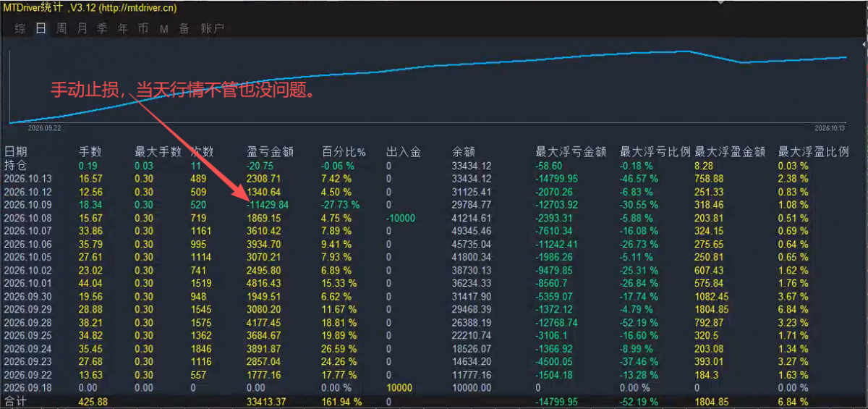This screenshot has width=868, height=409.
Task: Select the 持仓 row label
Action: point(16,165)
